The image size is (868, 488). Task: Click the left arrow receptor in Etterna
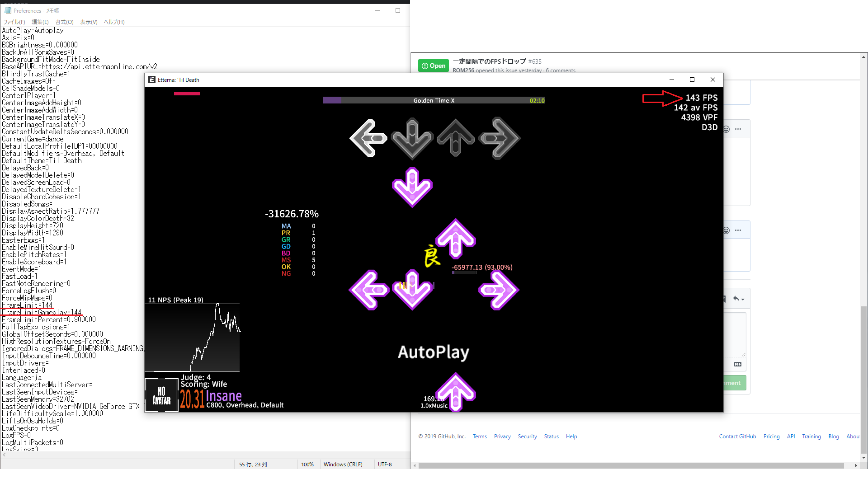point(368,138)
